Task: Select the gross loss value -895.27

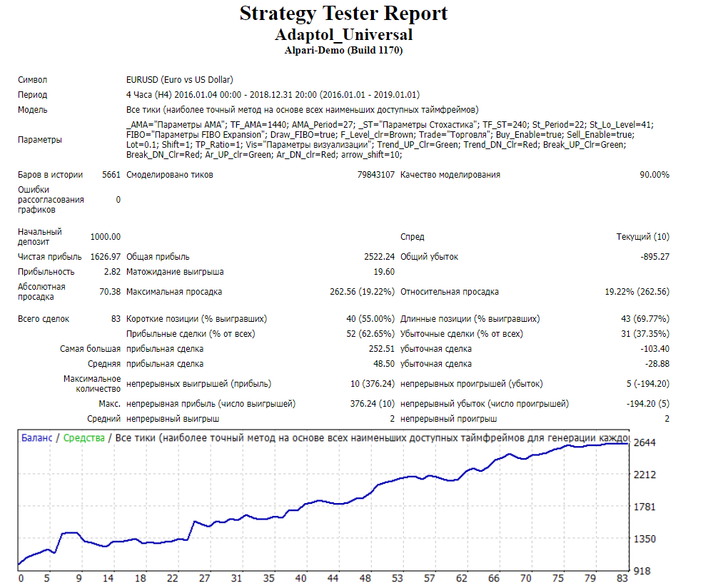Action: [654, 257]
